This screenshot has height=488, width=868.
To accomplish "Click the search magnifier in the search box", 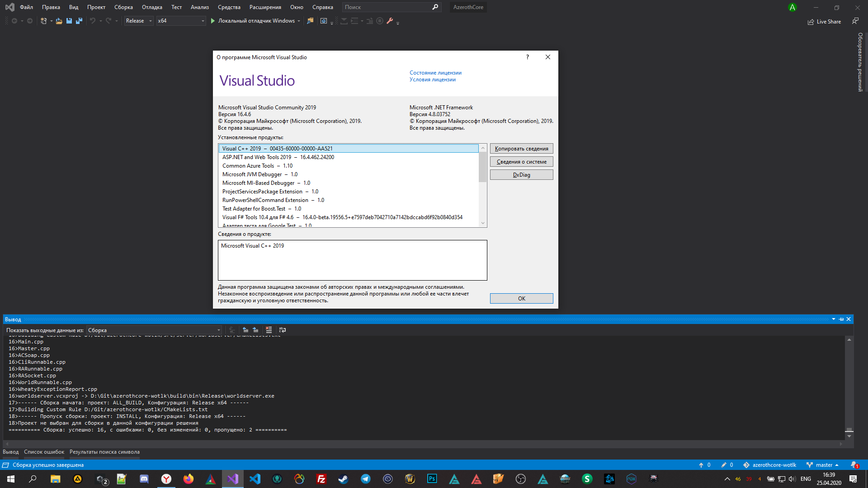I will 435,7.
